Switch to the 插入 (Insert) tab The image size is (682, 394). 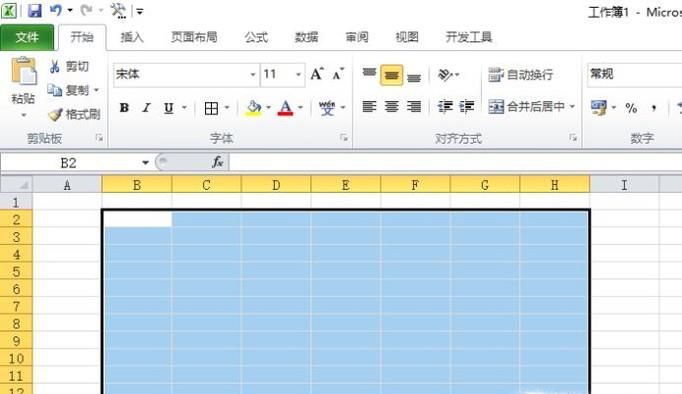pos(132,37)
